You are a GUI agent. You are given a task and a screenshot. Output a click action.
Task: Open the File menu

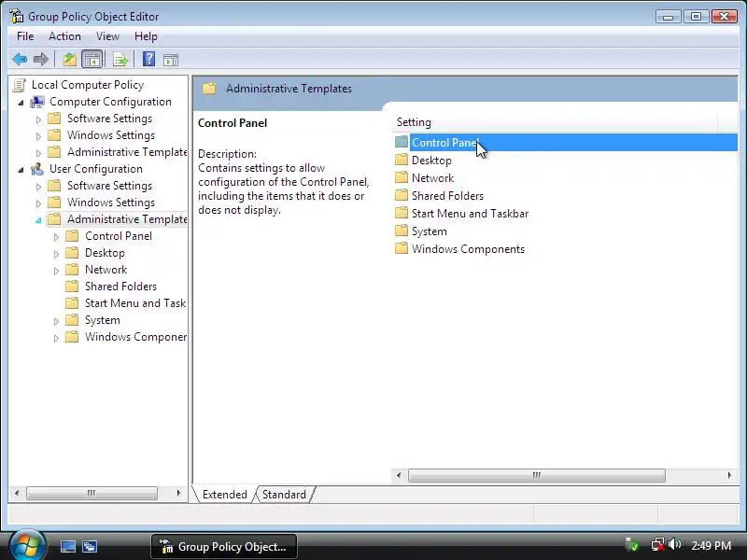(25, 36)
